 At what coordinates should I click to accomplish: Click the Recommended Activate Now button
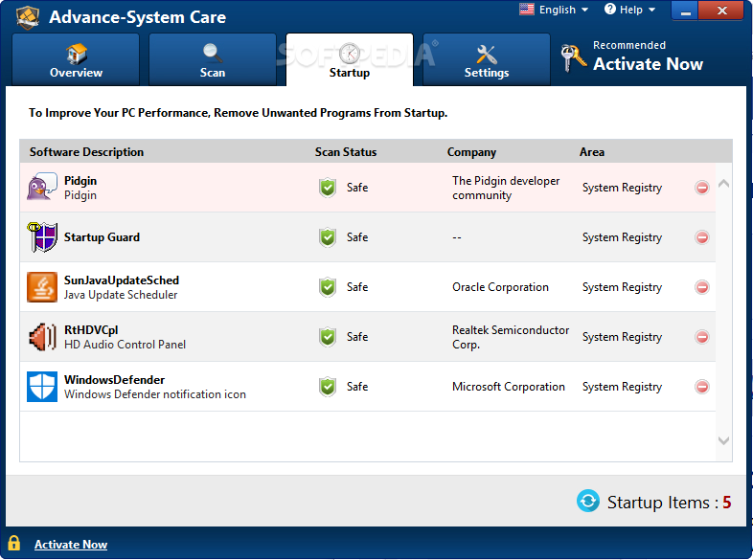pos(632,57)
